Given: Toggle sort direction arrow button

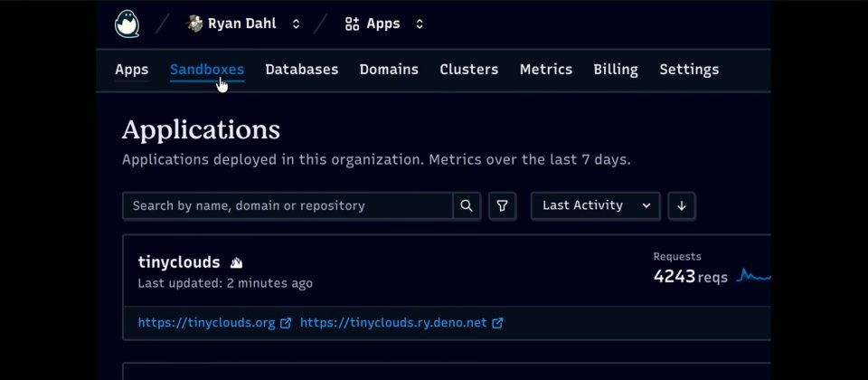Looking at the screenshot, I should [682, 205].
